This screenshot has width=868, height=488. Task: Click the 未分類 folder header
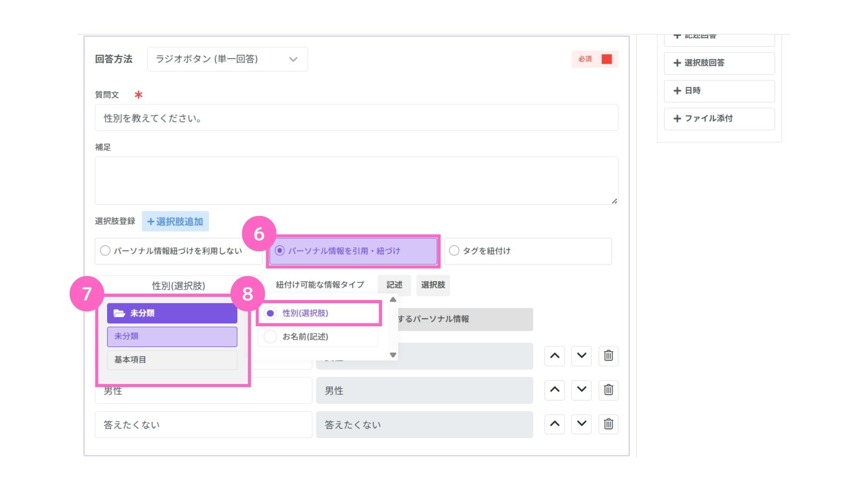(172, 313)
